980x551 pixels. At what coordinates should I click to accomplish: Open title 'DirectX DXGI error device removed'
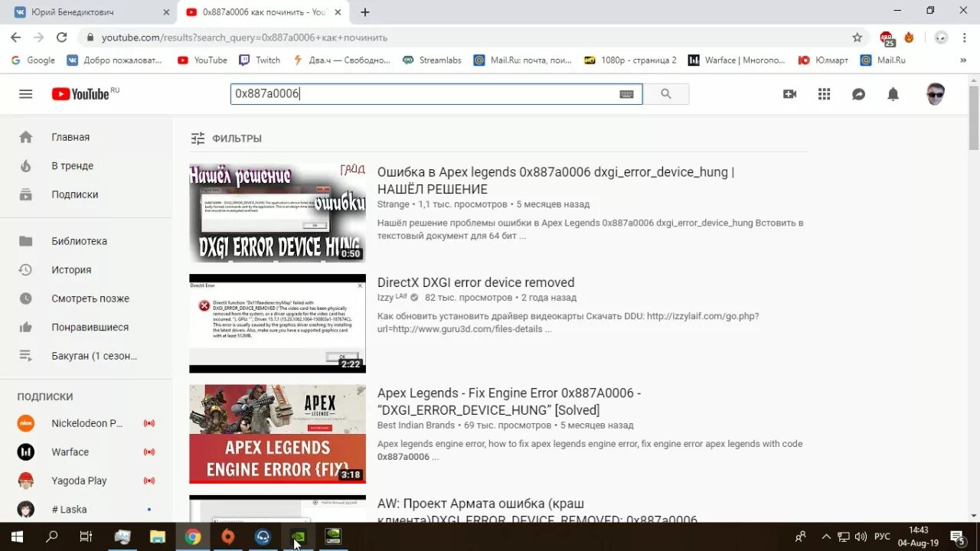[x=475, y=282]
